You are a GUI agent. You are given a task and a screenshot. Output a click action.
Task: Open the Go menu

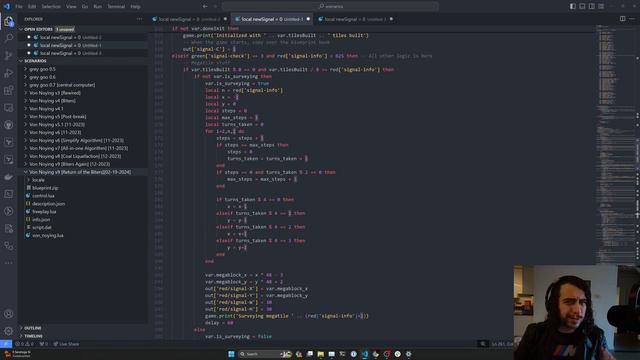(84, 7)
